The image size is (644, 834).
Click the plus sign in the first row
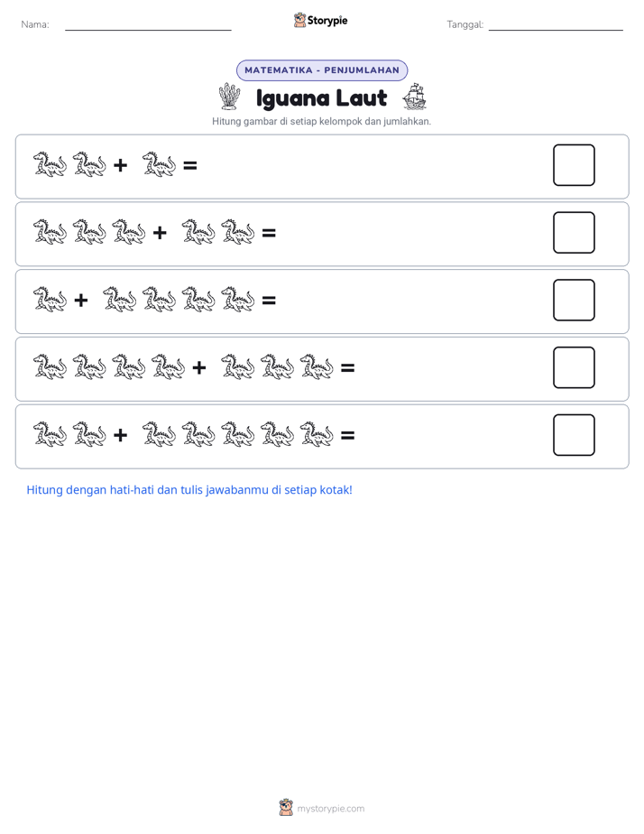tap(121, 165)
